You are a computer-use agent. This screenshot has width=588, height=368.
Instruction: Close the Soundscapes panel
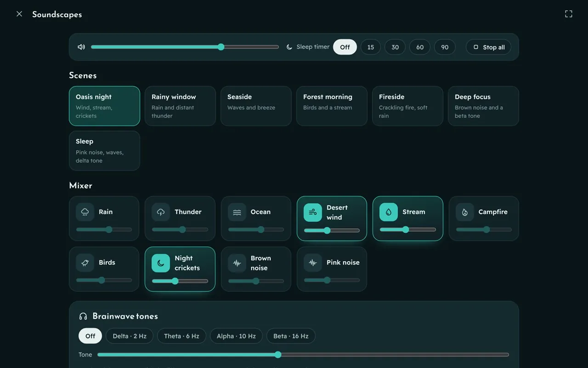point(19,14)
